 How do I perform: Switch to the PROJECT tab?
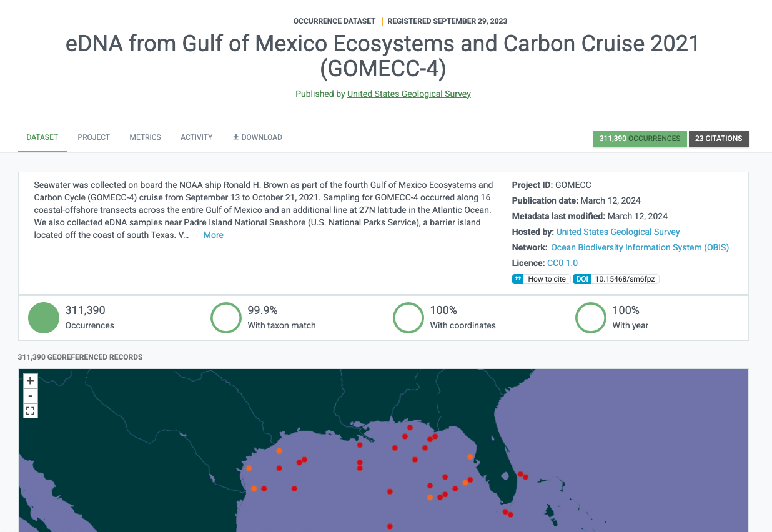coord(93,137)
